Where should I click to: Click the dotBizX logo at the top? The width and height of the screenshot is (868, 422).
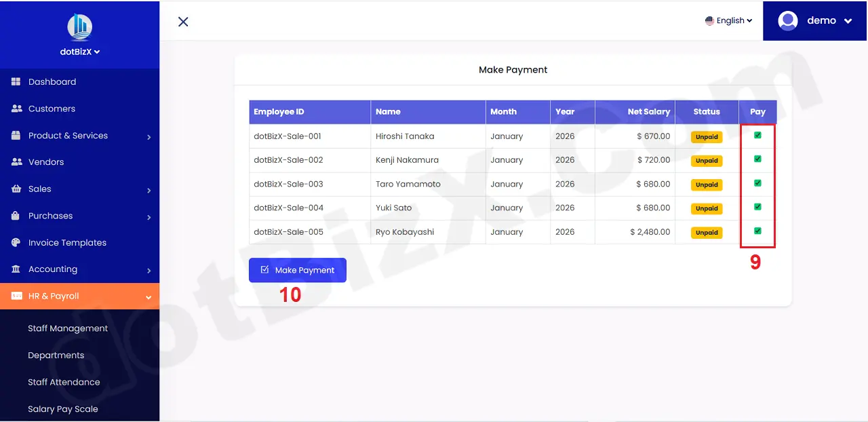click(79, 27)
